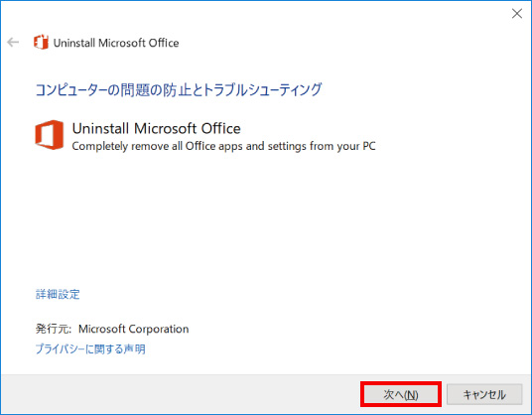Click the window title 'Uninstall Microsoft Office'
This screenshot has width=532, height=415.
116,43
